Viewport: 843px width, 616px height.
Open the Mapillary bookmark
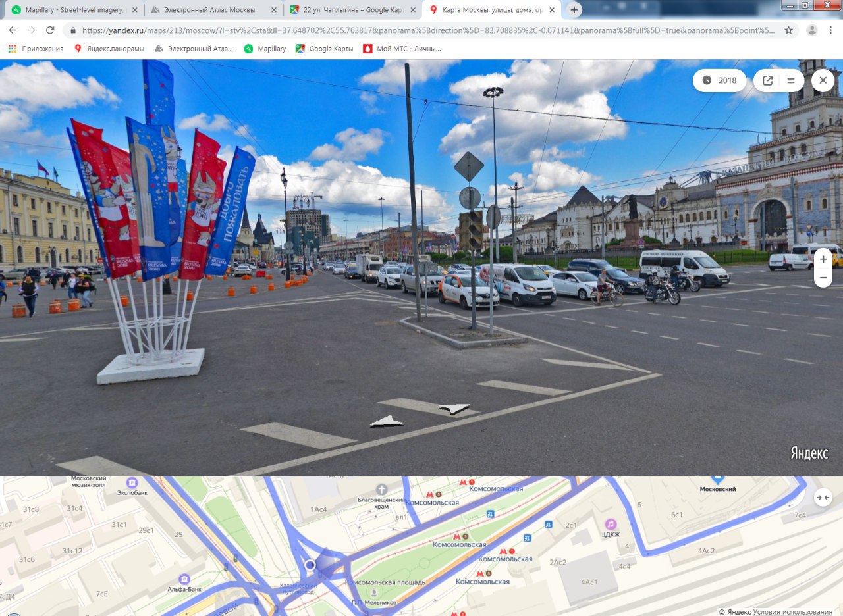tap(265, 49)
